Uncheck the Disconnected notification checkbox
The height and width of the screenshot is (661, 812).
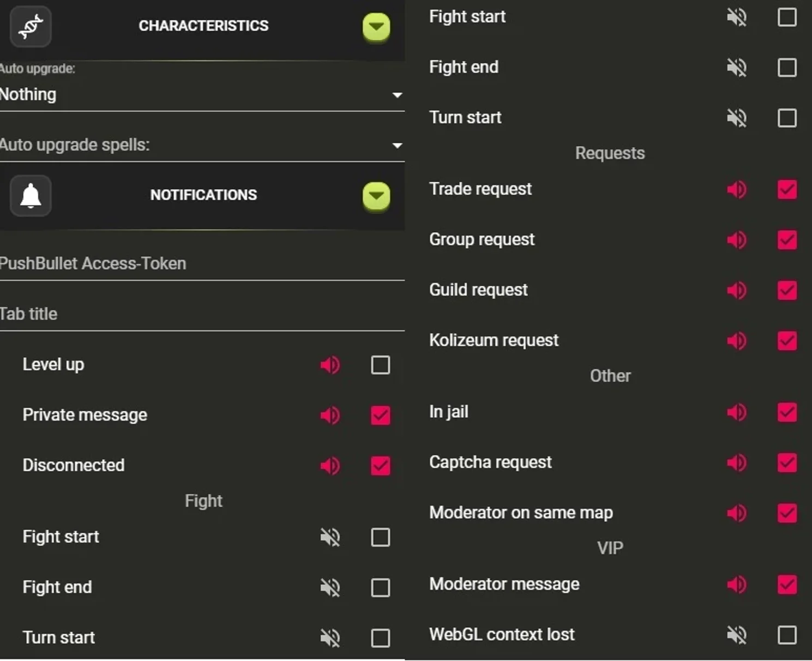(380, 466)
